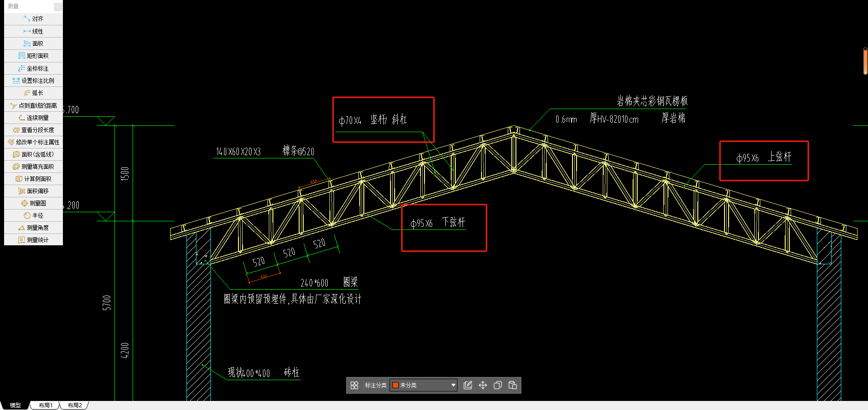Click the ф95X6 上弦杆 label text
Screen dimensions: 868x410
point(763,157)
